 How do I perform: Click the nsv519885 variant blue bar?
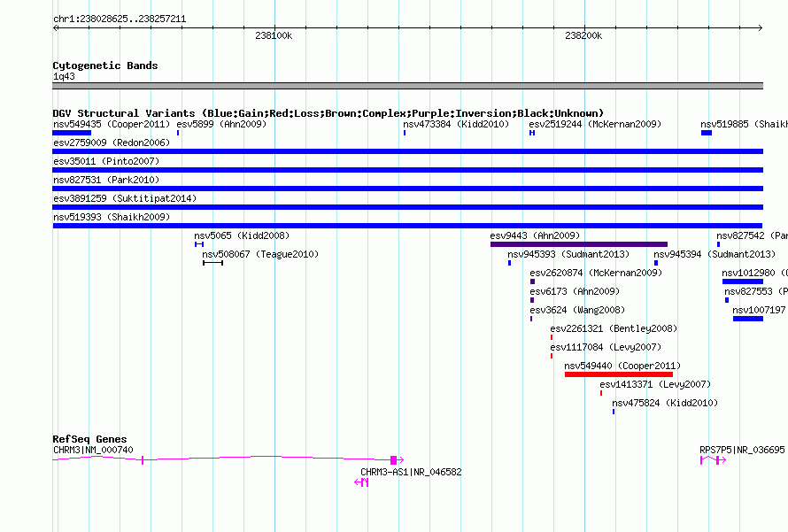(x=706, y=133)
